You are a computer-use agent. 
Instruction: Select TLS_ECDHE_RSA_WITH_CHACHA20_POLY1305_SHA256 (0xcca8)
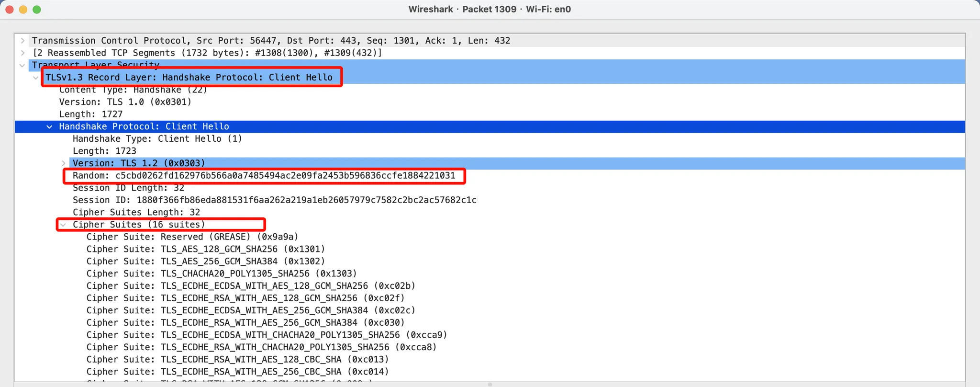[x=262, y=347]
